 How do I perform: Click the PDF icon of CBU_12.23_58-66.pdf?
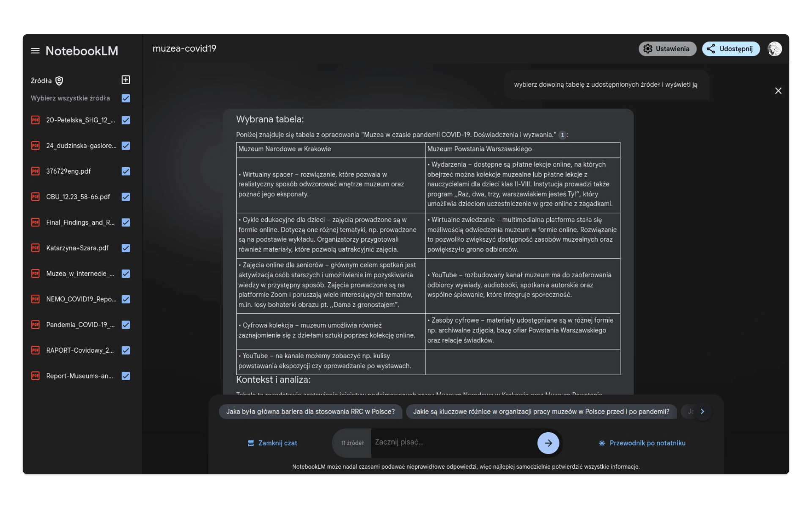pyautogui.click(x=36, y=197)
